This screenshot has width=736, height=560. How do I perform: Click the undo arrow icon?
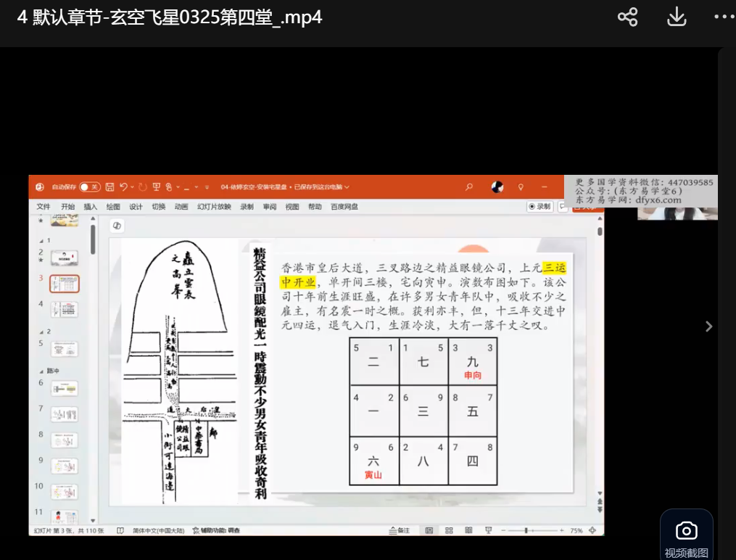click(x=125, y=187)
